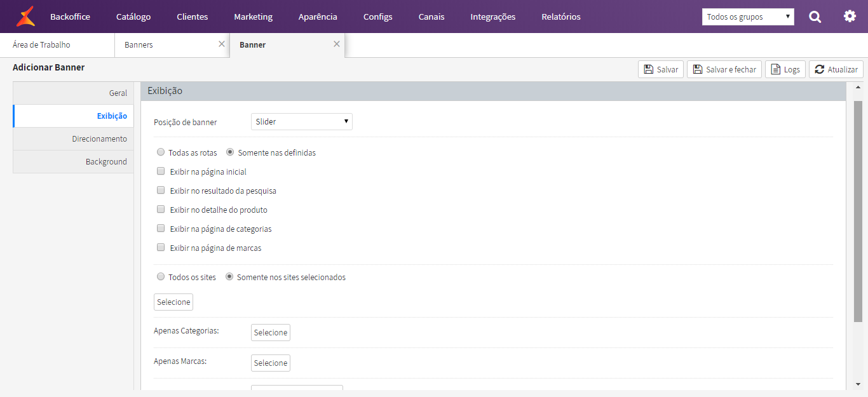Check Exibir no detalhe do produto

tap(161, 210)
